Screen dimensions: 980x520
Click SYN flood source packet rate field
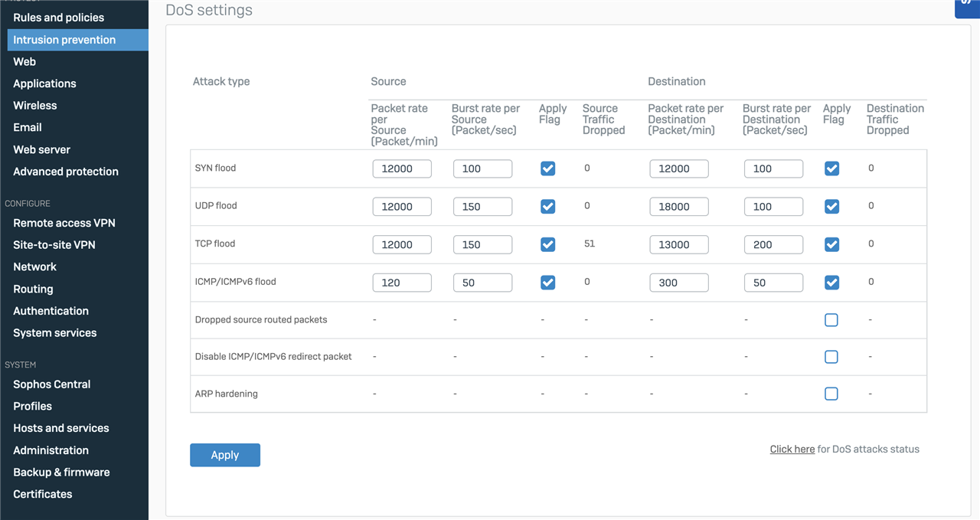(402, 168)
